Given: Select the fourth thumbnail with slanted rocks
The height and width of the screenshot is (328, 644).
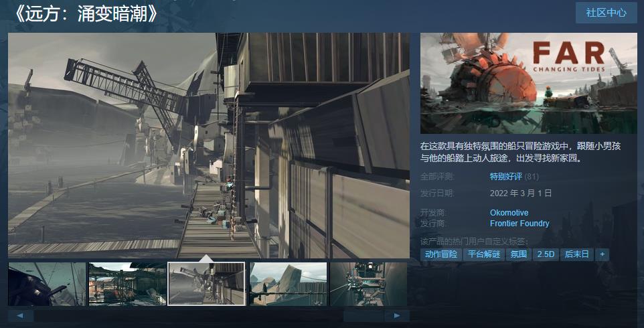Looking at the screenshot, I should (x=288, y=284).
